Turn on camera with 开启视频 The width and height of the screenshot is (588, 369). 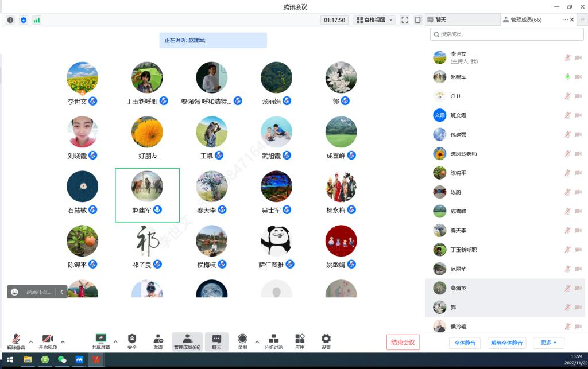coord(48,341)
